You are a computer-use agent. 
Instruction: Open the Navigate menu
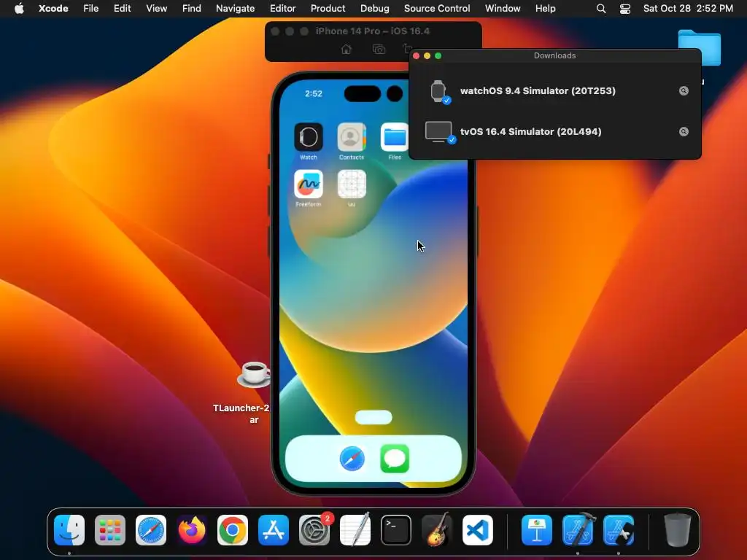pyautogui.click(x=236, y=8)
